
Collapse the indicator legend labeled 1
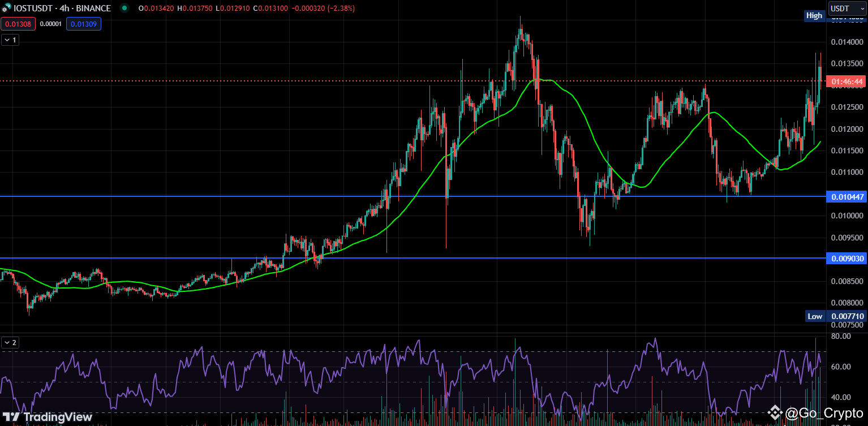[x=11, y=40]
